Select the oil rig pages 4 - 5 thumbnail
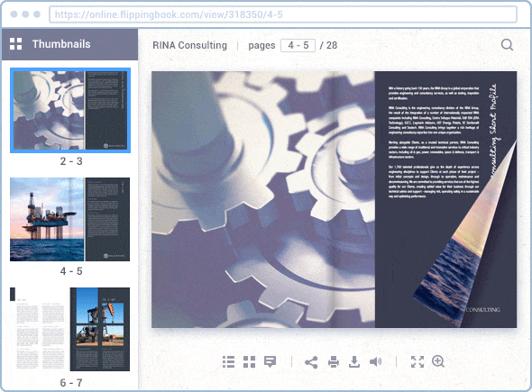Screen dimensions: 532x392 [x=70, y=219]
